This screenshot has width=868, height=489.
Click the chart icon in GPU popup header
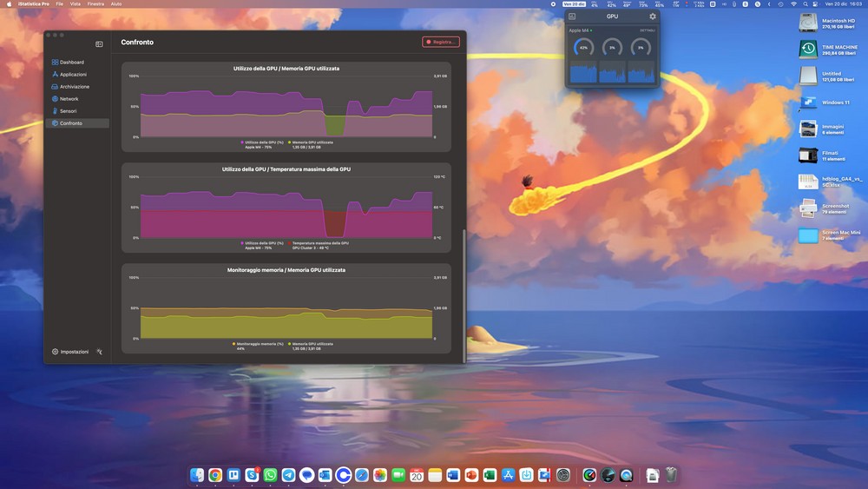(x=572, y=17)
